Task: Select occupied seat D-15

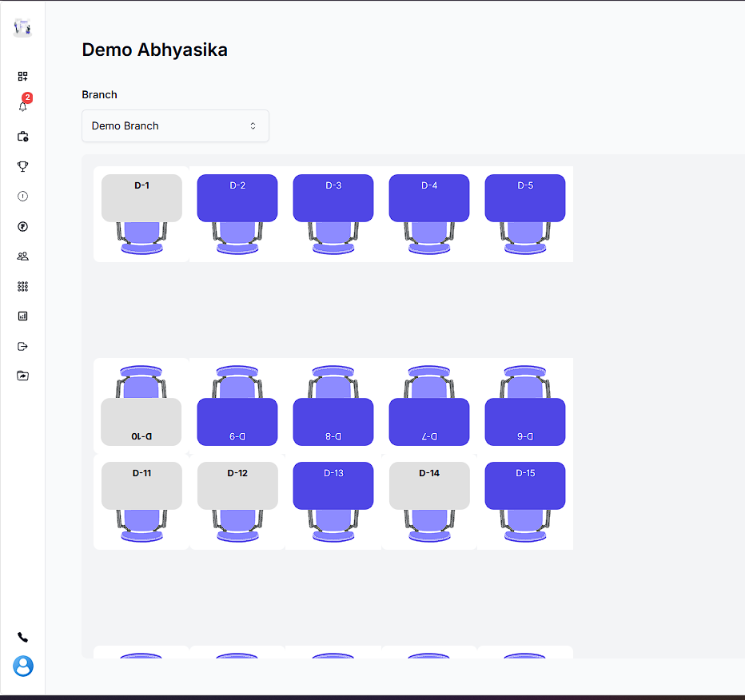Action: [x=525, y=485]
